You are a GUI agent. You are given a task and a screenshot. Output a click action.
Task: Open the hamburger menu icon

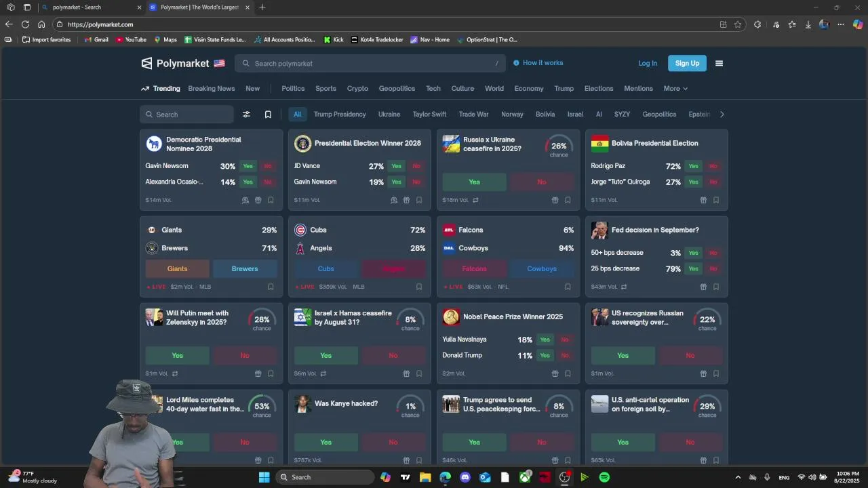pos(719,63)
